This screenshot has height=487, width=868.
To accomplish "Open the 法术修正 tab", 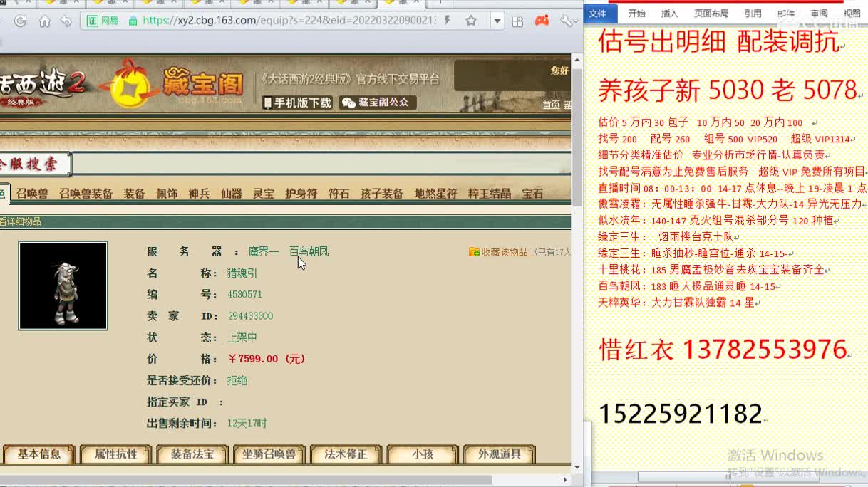I will click(x=346, y=454).
